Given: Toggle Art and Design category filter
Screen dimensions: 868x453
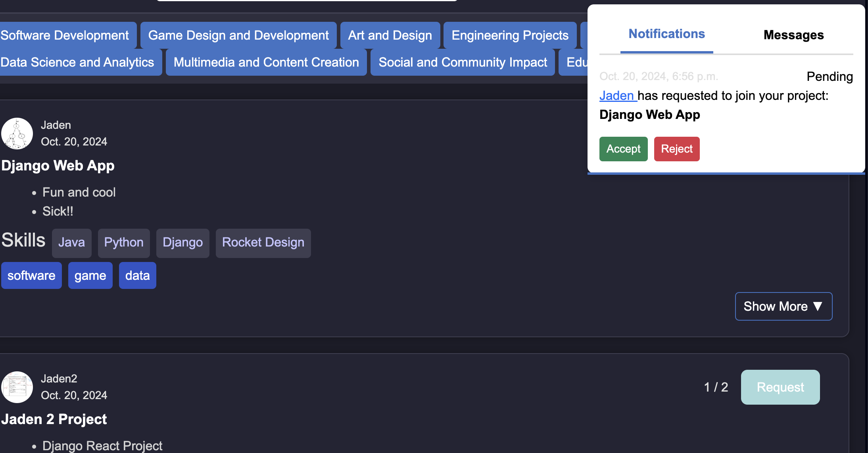Looking at the screenshot, I should tap(390, 36).
